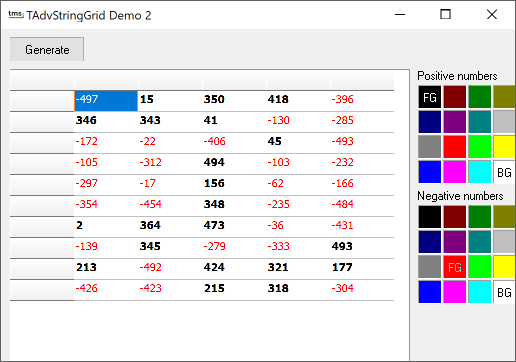Select grid cell with value -130
The height and width of the screenshot is (362, 516).
tap(298, 122)
